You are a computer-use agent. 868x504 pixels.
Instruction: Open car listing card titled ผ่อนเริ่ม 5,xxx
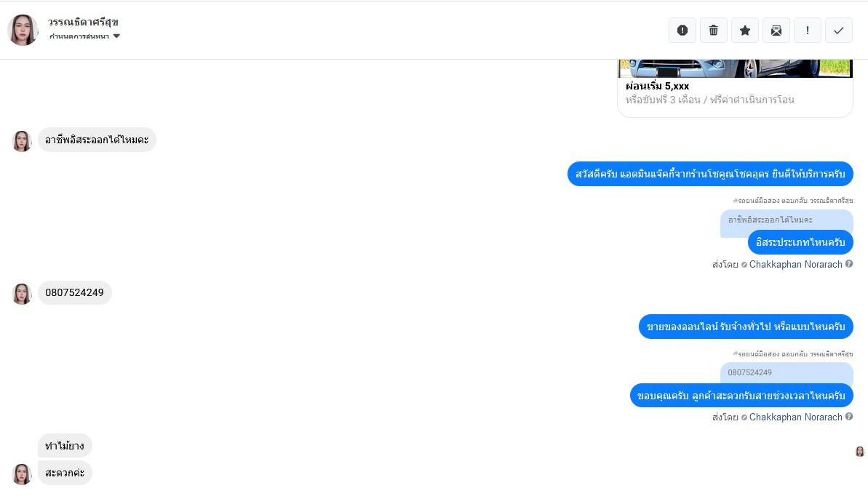tap(735, 89)
